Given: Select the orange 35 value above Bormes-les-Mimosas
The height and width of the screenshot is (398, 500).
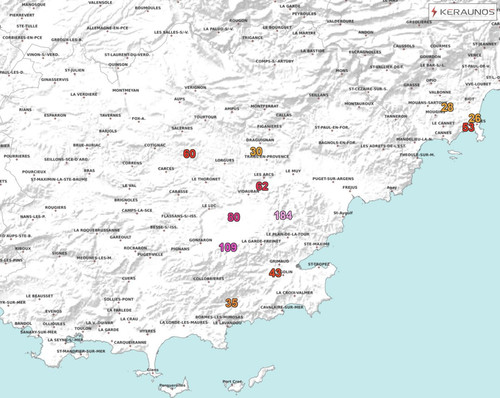Looking at the screenshot, I should point(231,303).
